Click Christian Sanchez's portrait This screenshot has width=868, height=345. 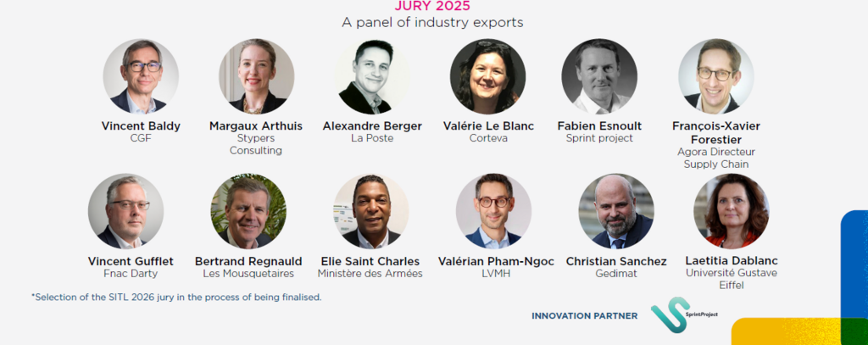pyautogui.click(x=616, y=211)
